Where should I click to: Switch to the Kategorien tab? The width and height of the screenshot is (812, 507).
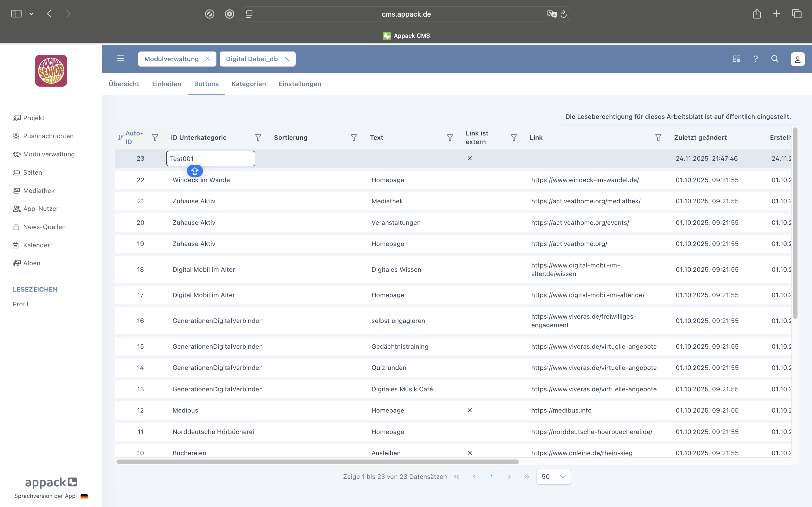tap(249, 84)
